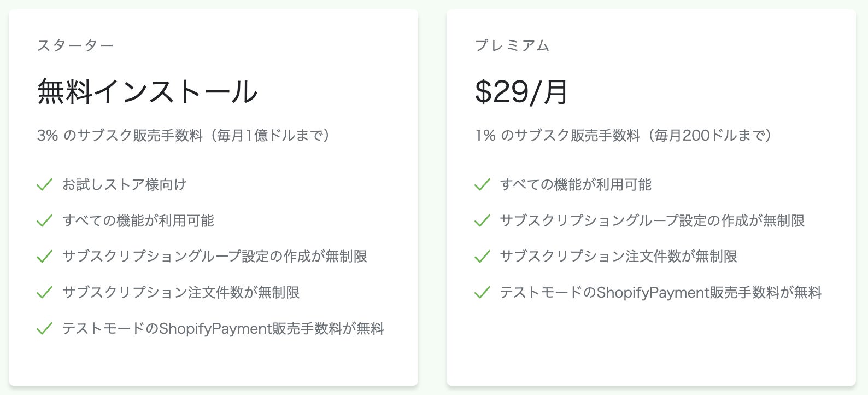Image resolution: width=868 pixels, height=395 pixels.
Task: Click Starter checkmark for すべての機能が利用可能
Action: point(44,221)
